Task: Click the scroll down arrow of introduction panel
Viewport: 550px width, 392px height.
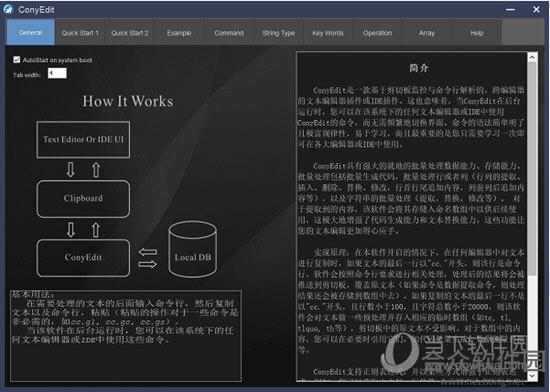Action: coord(532,376)
